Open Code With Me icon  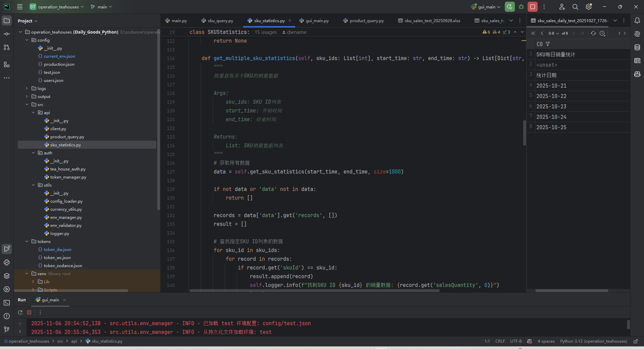[x=562, y=7]
